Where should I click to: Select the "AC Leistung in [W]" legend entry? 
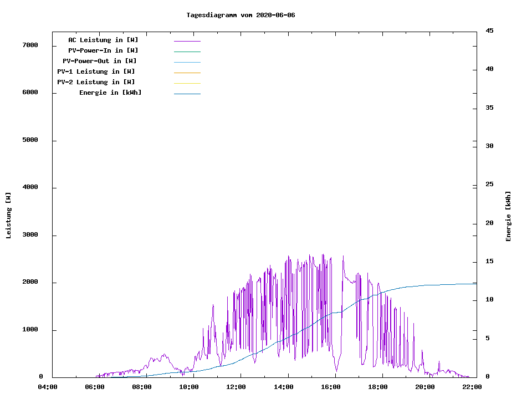[x=103, y=40]
